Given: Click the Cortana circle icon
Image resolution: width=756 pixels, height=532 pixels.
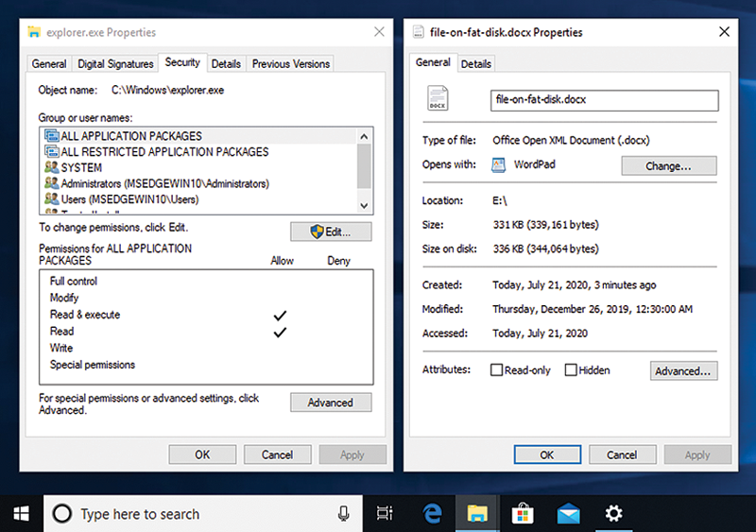Looking at the screenshot, I should click(62, 514).
